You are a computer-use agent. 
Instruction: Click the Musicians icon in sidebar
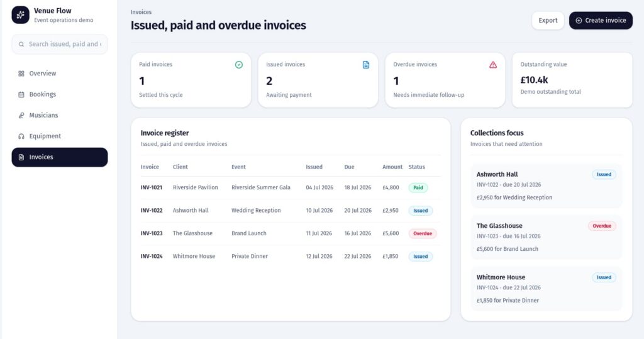pos(21,115)
